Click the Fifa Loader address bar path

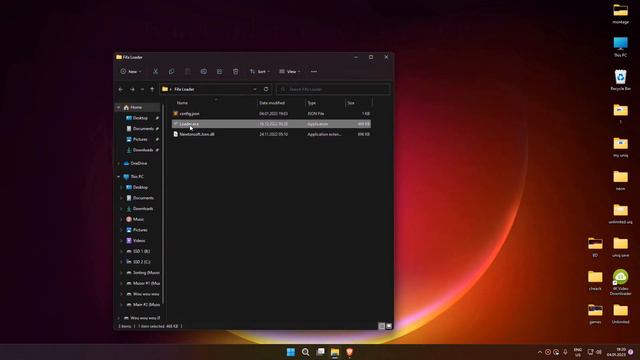coord(184,89)
